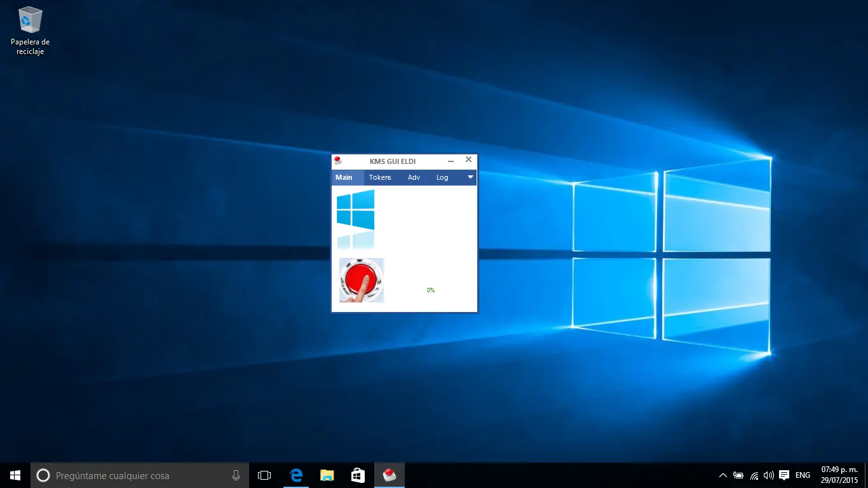The height and width of the screenshot is (488, 868).
Task: Open the Wi-Fi network flyout
Action: click(x=754, y=475)
